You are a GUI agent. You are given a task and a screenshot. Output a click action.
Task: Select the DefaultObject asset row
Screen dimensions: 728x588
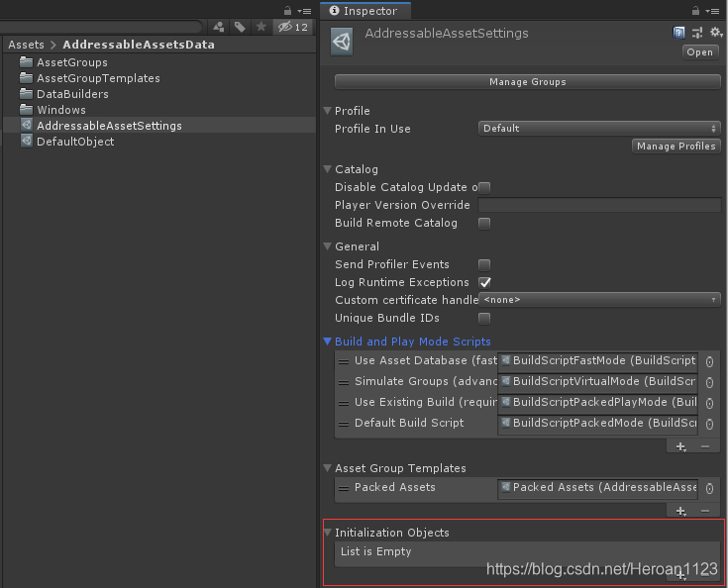(x=159, y=142)
